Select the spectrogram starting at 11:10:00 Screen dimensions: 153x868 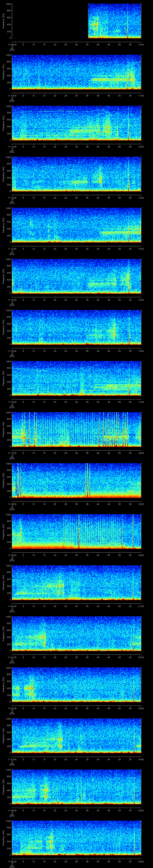[77, 72]
